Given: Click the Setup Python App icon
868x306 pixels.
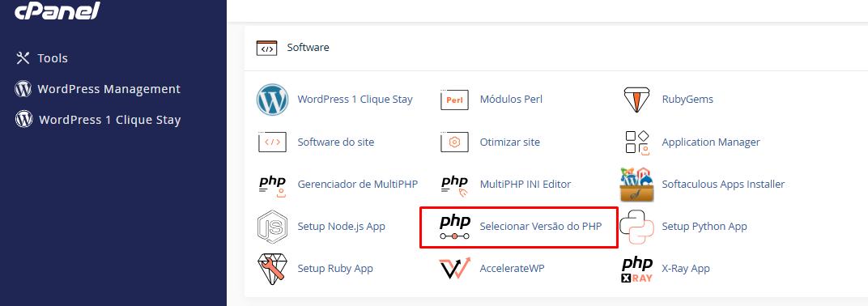Looking at the screenshot, I should point(636,227).
